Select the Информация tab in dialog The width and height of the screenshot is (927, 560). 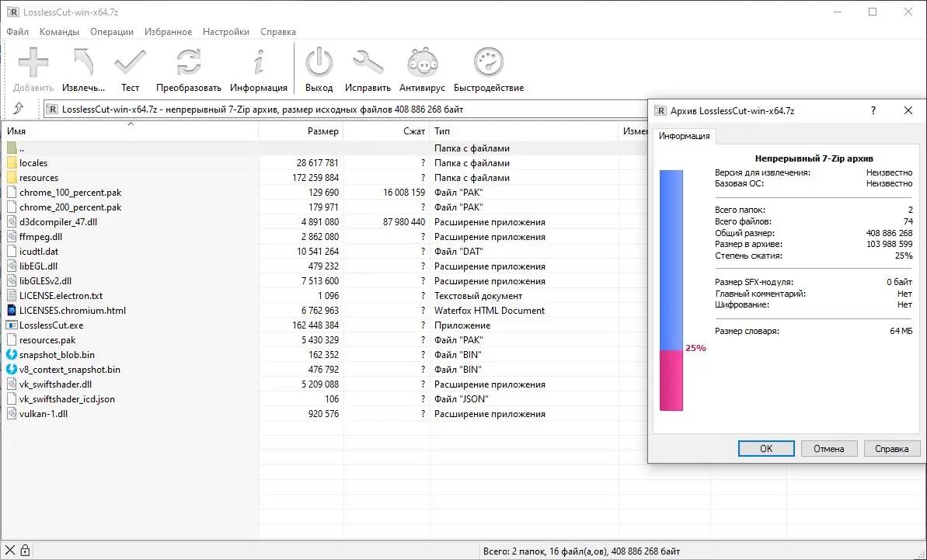point(684,136)
